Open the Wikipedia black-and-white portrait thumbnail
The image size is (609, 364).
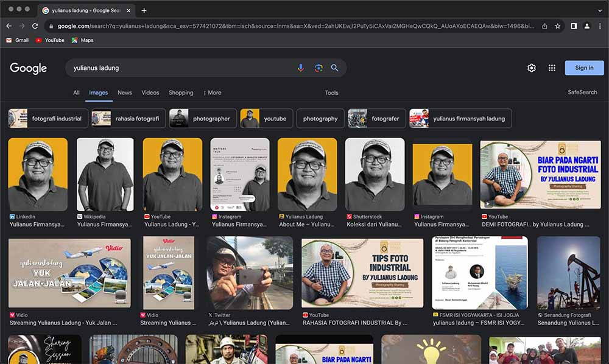tap(105, 174)
